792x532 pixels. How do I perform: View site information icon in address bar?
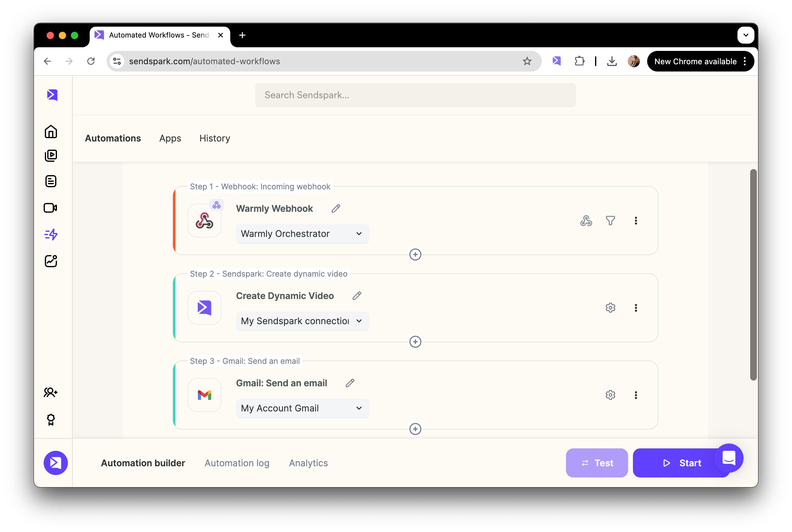click(x=117, y=61)
